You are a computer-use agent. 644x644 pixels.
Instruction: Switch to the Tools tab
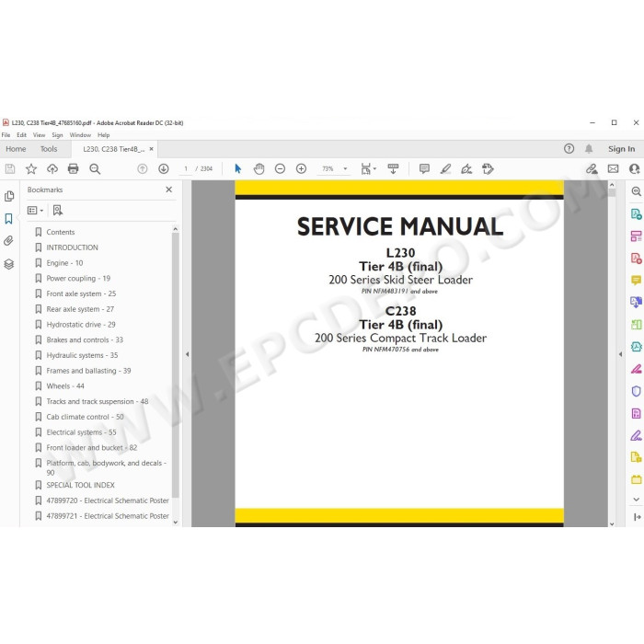(49, 149)
